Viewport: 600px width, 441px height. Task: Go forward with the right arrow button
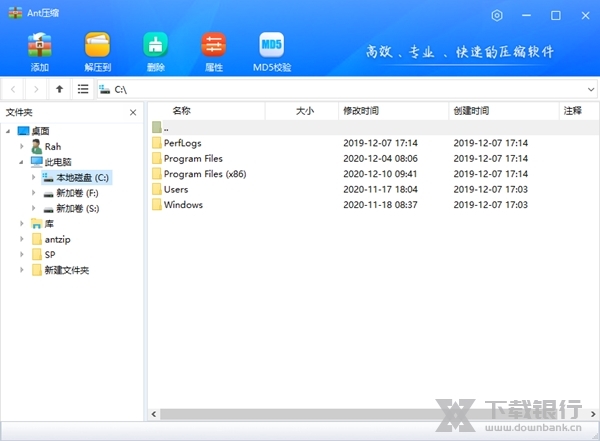click(x=36, y=89)
